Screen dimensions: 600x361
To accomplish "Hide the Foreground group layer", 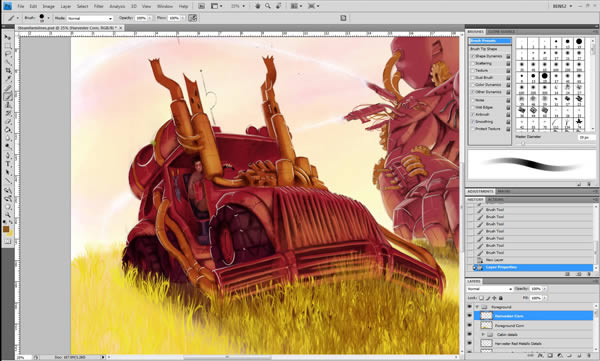I will 470,306.
